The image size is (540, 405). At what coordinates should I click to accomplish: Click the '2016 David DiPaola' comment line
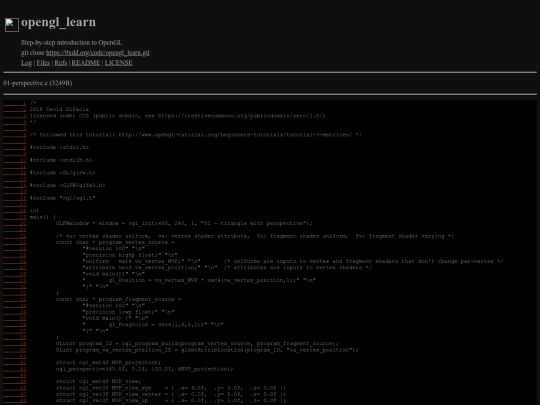[59, 109]
